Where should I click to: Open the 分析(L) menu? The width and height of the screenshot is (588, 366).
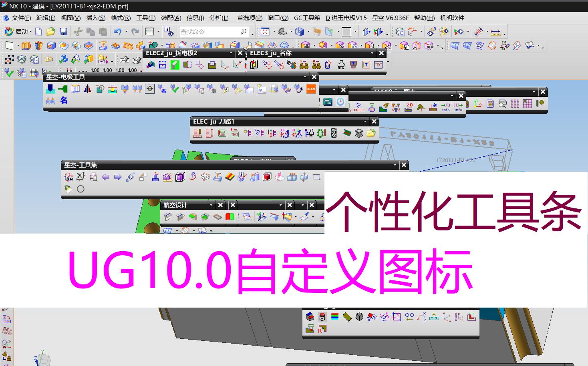[x=219, y=18]
